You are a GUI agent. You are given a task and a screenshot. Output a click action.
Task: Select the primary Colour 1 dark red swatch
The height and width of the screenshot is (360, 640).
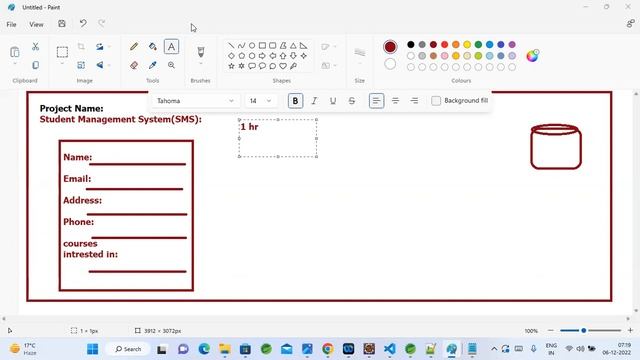point(390,47)
